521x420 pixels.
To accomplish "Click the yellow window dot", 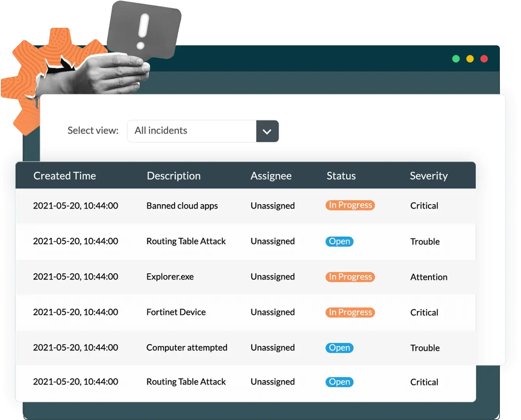I will (x=470, y=59).
